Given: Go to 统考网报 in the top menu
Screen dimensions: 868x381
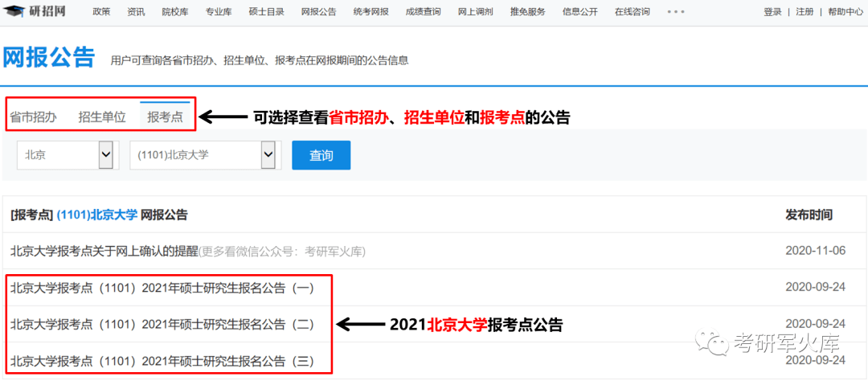Looking at the screenshot, I should pos(371,11).
